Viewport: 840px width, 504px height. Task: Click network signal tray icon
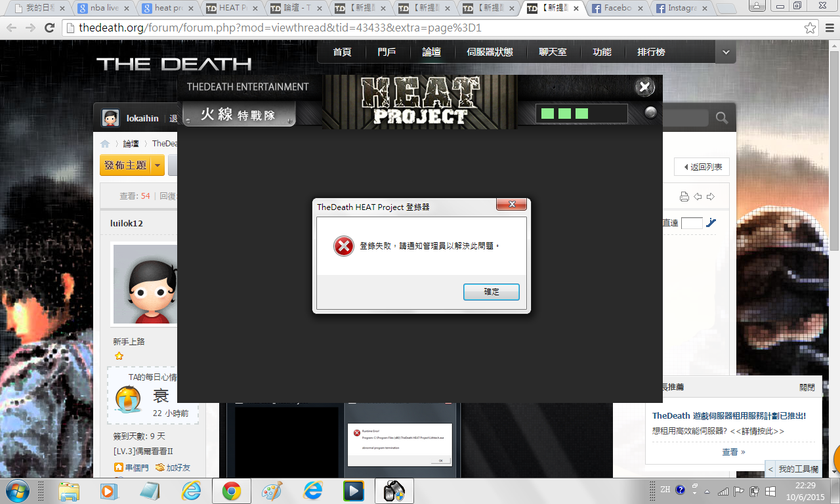click(x=723, y=490)
